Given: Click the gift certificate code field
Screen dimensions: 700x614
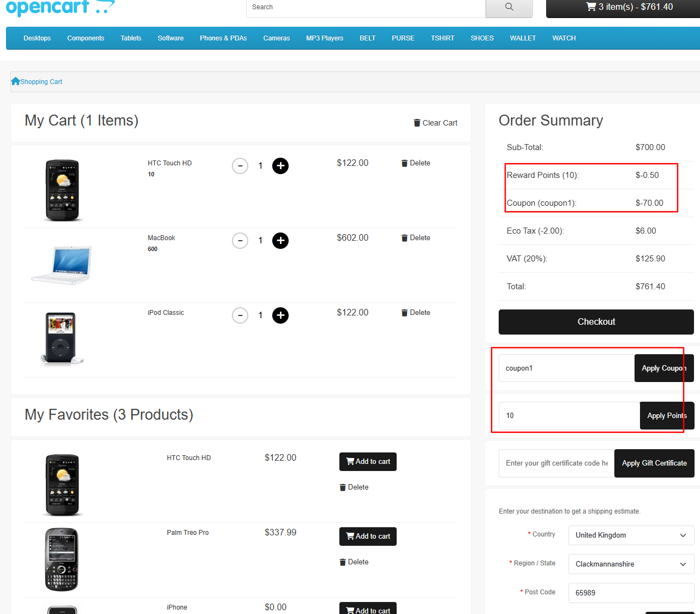Looking at the screenshot, I should (x=557, y=463).
